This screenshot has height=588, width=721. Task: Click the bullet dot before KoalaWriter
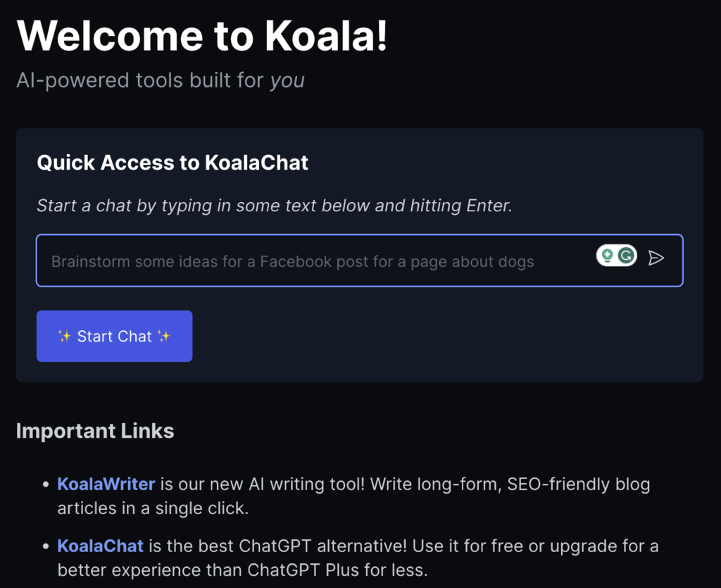point(46,484)
